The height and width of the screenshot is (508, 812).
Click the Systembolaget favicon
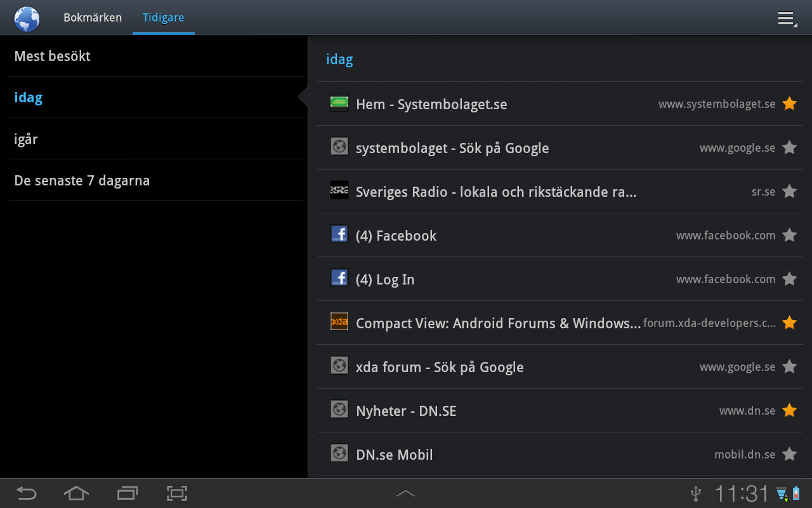click(x=339, y=102)
